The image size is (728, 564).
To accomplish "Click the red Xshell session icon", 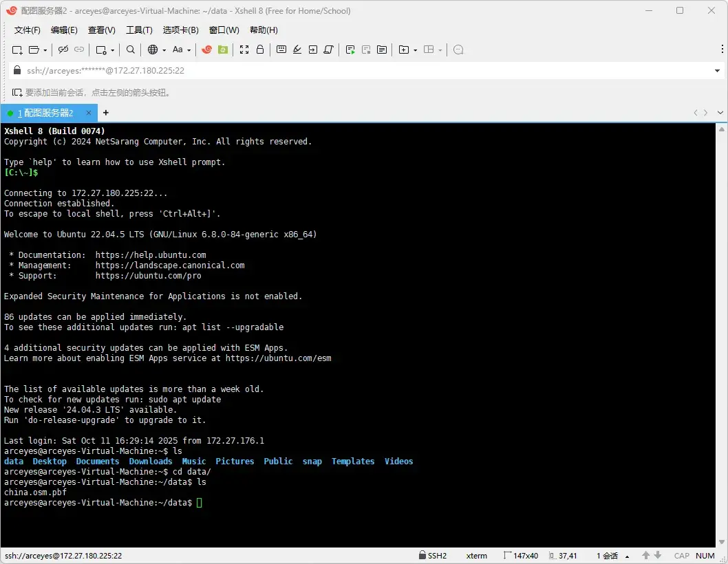I will tap(206, 50).
